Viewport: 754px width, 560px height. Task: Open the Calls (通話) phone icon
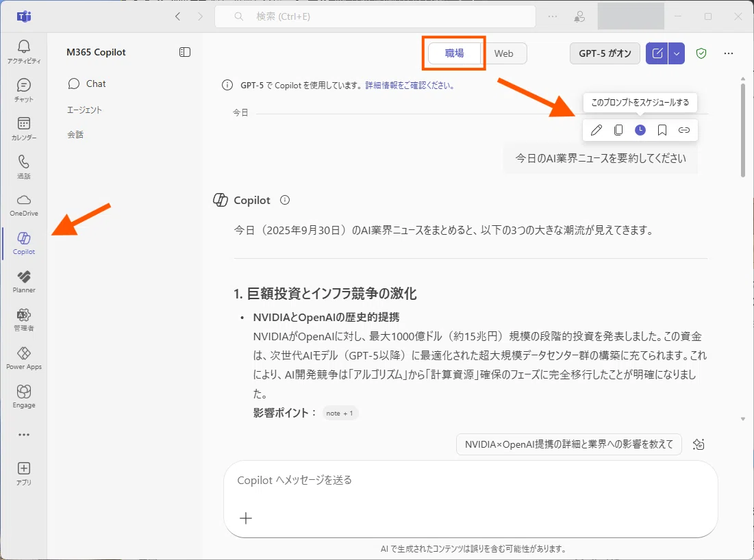[23, 167]
